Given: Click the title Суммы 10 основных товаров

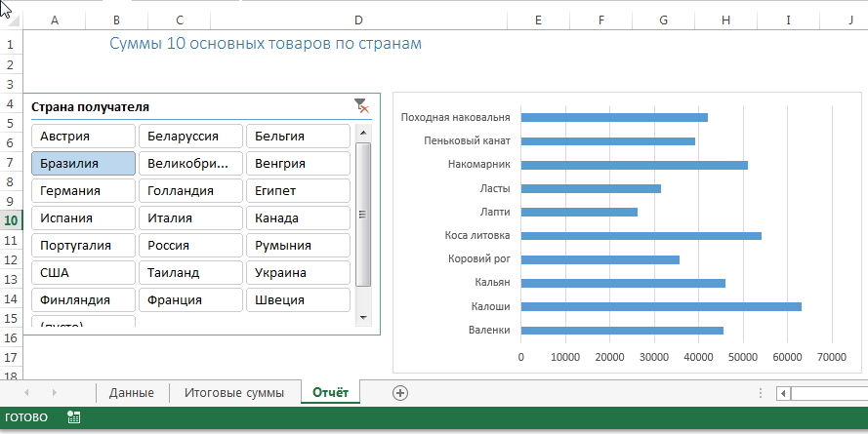Looking at the screenshot, I should click(266, 43).
